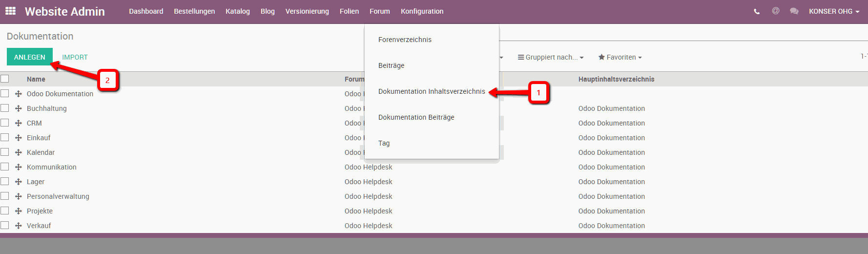Open the Favoriten dropdown
This screenshot has height=254, width=868.
(x=620, y=57)
